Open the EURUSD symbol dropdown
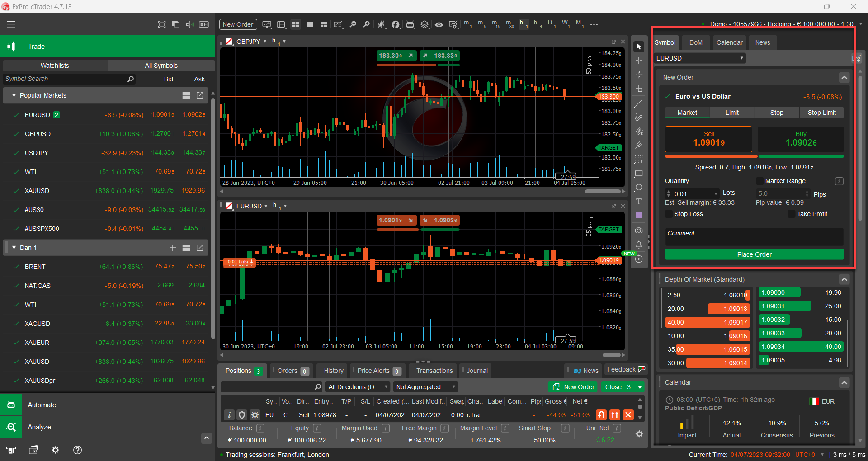This screenshot has height=461, width=868. 699,58
